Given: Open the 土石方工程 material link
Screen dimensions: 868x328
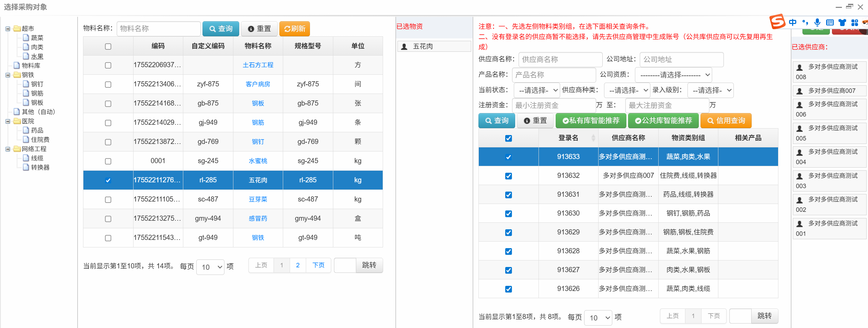Looking at the screenshot, I should pos(258,65).
